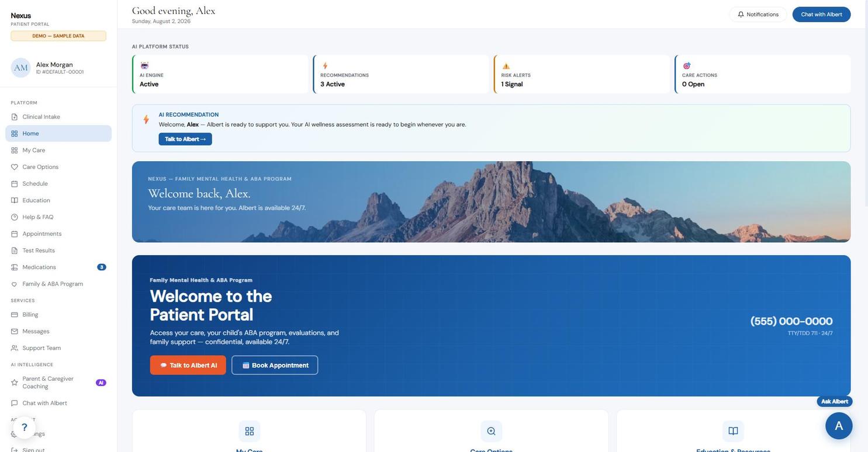The height and width of the screenshot is (452, 868).
Task: Click the Book Appointment button
Action: (x=275, y=366)
